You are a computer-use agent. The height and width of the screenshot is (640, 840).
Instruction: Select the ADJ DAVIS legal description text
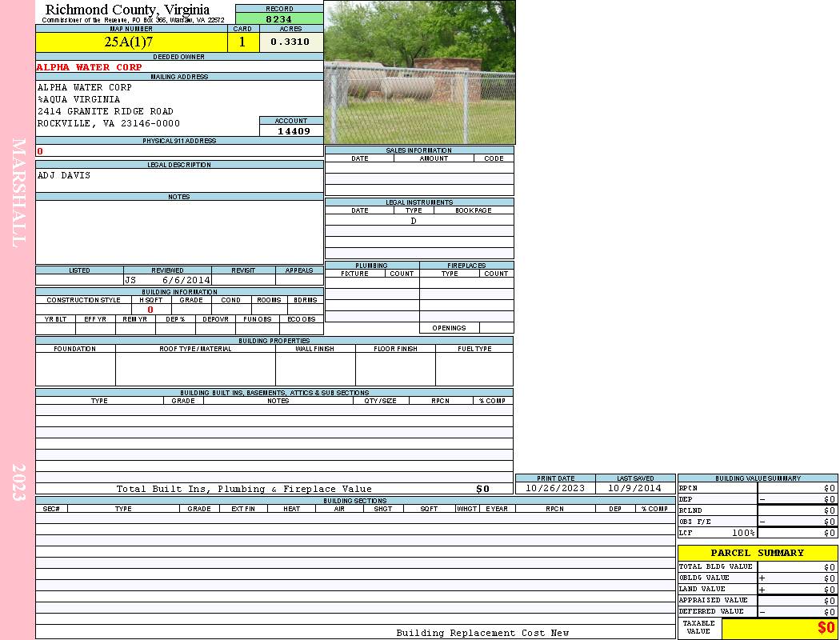coord(64,175)
